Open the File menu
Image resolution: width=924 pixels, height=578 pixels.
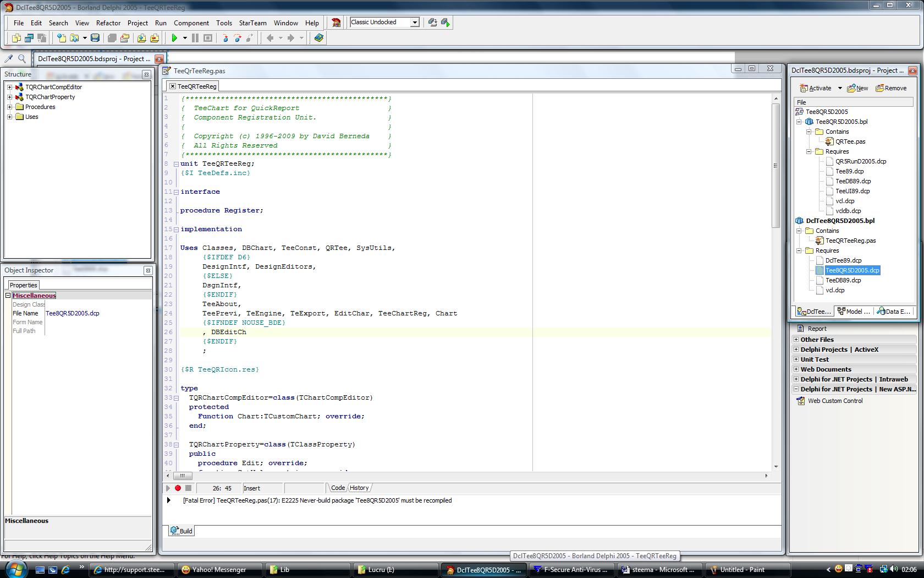coord(19,23)
